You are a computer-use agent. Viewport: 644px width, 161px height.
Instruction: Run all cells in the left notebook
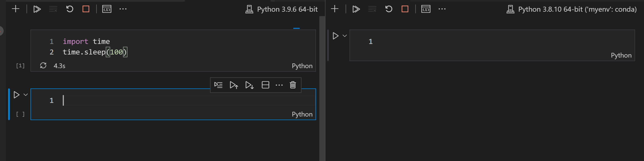(x=37, y=9)
